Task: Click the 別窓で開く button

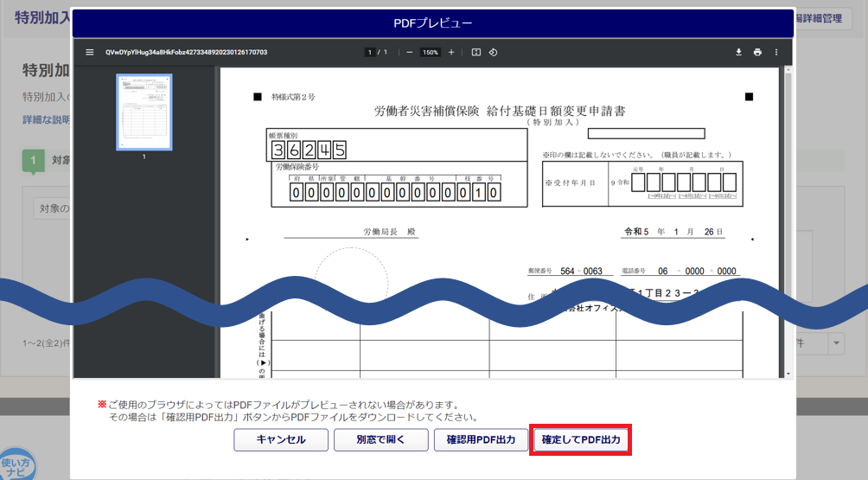Action: click(380, 440)
